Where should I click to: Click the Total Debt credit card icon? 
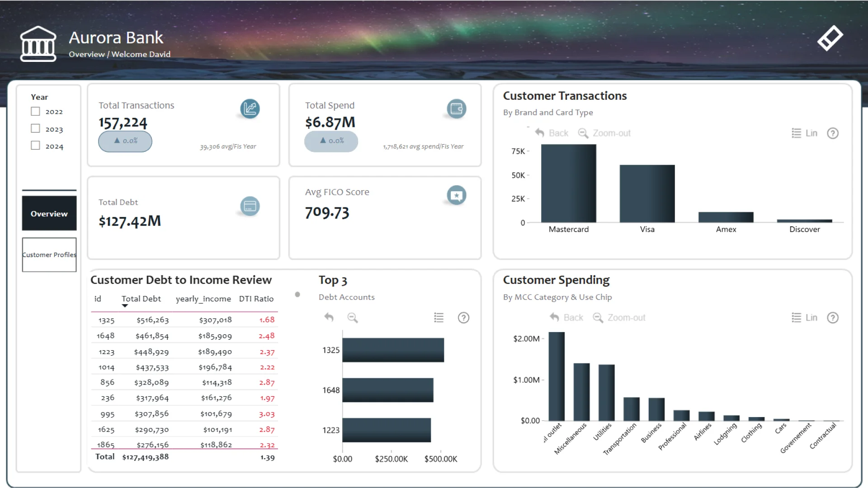click(250, 206)
